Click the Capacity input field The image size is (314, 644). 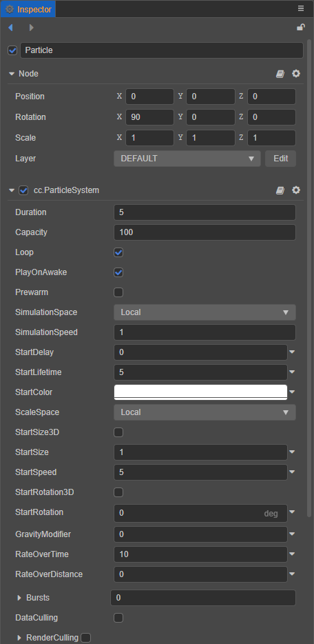[x=205, y=232]
